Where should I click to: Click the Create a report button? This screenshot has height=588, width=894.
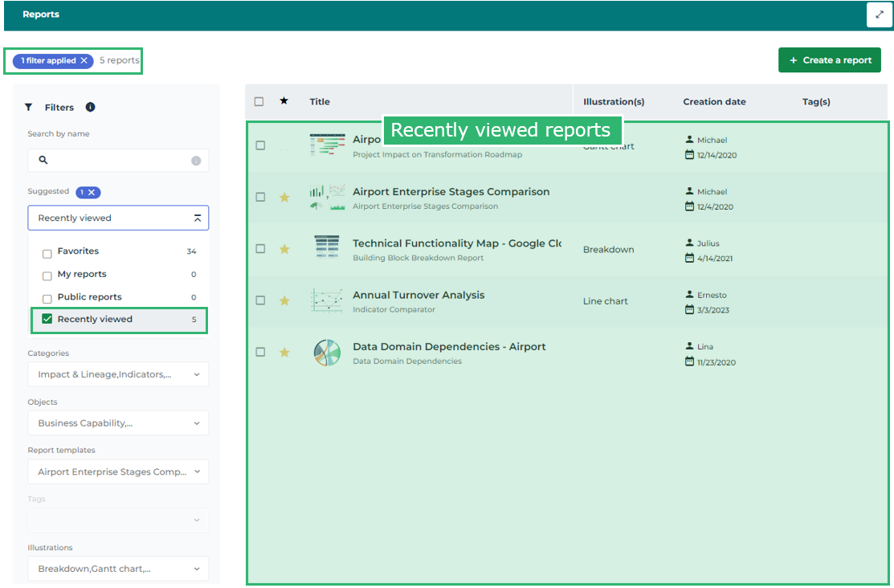click(830, 60)
